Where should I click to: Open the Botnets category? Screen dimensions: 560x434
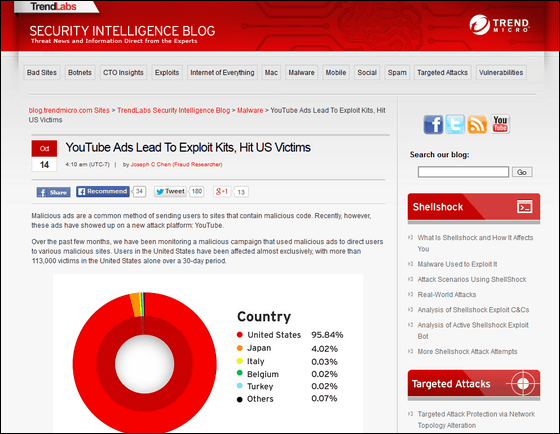point(80,73)
